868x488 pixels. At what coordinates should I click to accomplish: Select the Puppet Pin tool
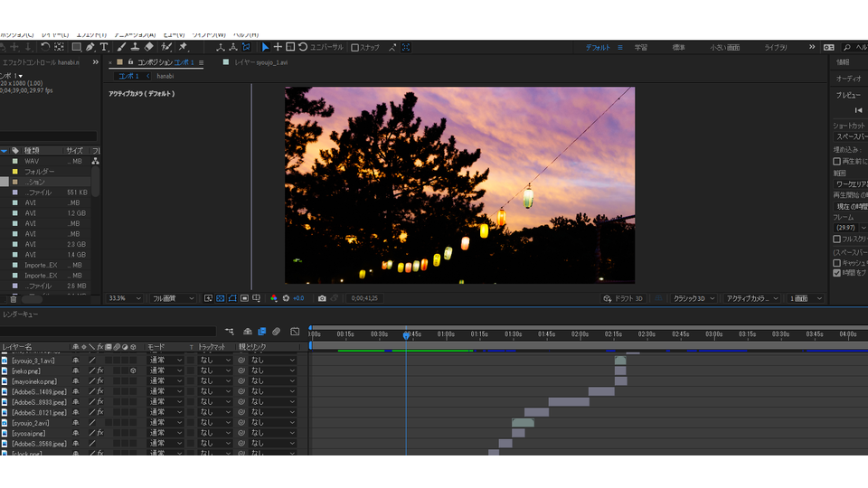184,47
